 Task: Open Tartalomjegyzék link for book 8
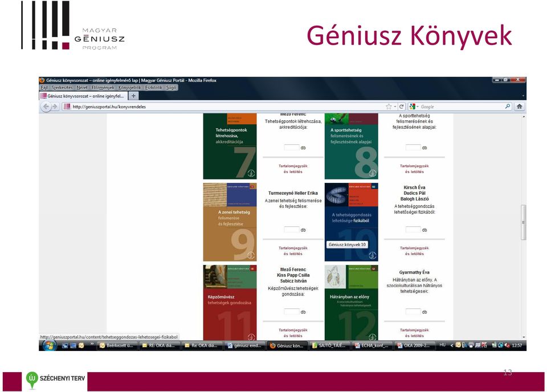click(x=414, y=169)
